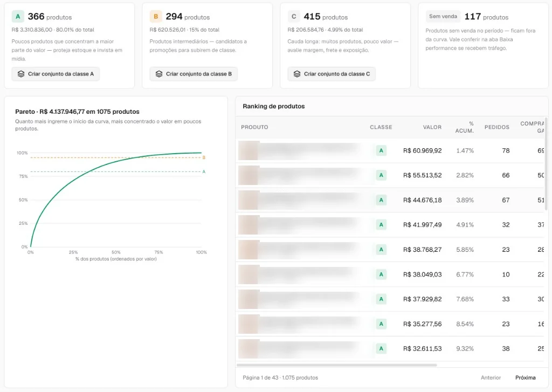Go to the next page with Próxima
This screenshot has height=392, width=552.
pos(525,377)
